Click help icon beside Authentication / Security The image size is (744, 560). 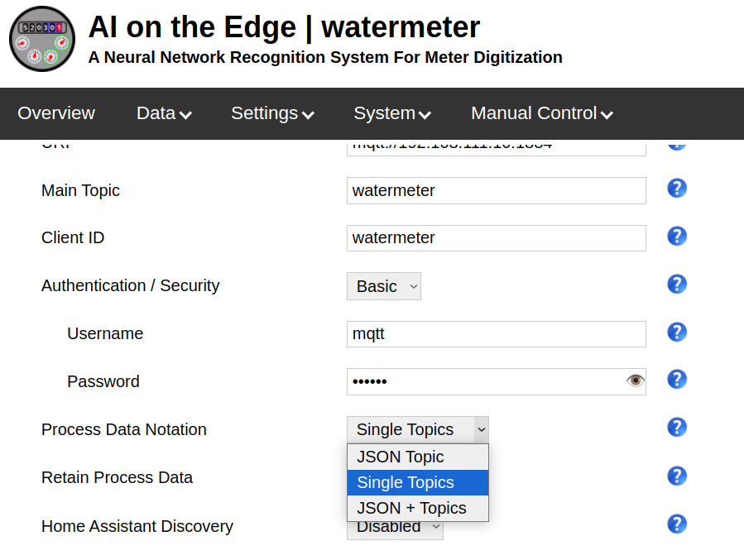click(677, 285)
